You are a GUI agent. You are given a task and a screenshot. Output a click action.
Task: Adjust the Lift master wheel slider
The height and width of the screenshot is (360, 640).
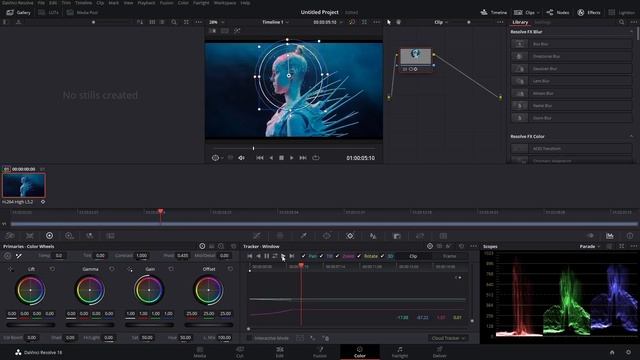[31, 325]
